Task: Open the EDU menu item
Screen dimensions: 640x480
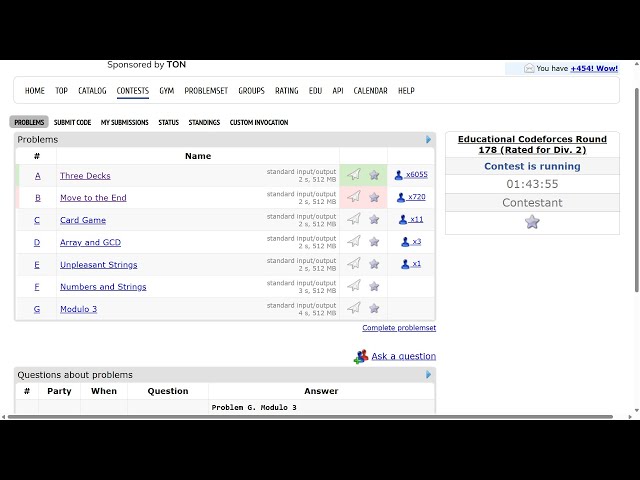Action: 315,91
